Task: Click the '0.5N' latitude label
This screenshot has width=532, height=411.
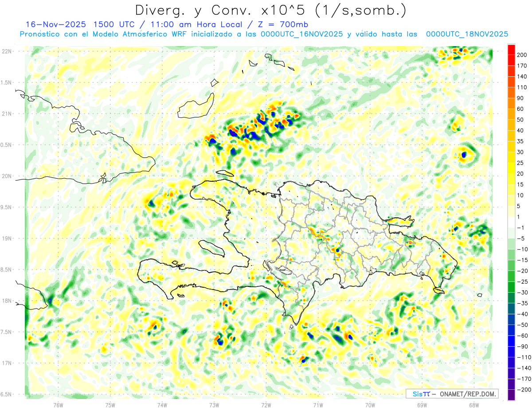Action: click(x=7, y=145)
